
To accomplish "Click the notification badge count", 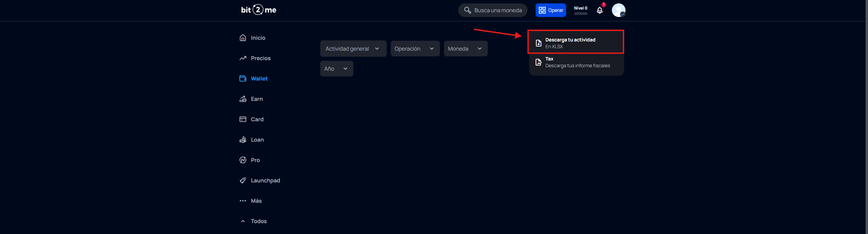I will (x=604, y=4).
